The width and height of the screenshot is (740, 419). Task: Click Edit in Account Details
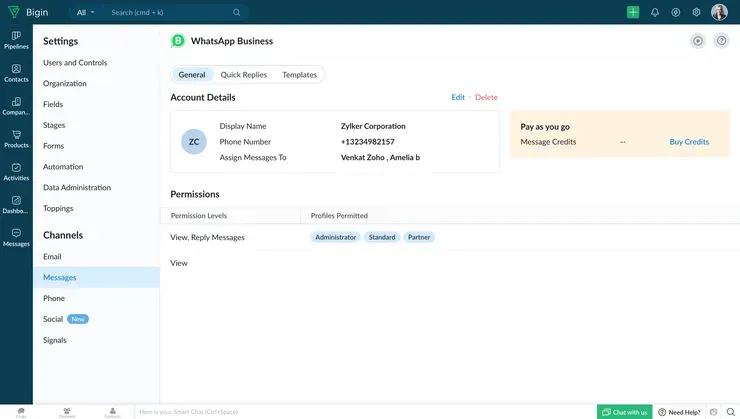pos(458,97)
